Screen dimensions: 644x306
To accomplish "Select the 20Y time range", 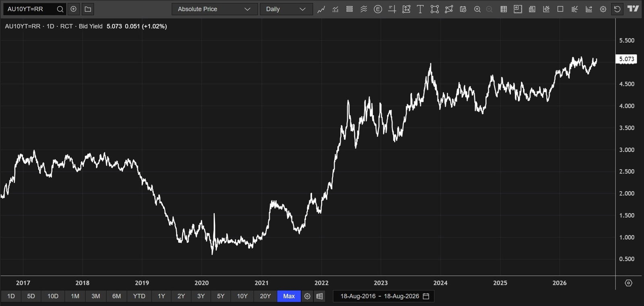I will coord(265,296).
